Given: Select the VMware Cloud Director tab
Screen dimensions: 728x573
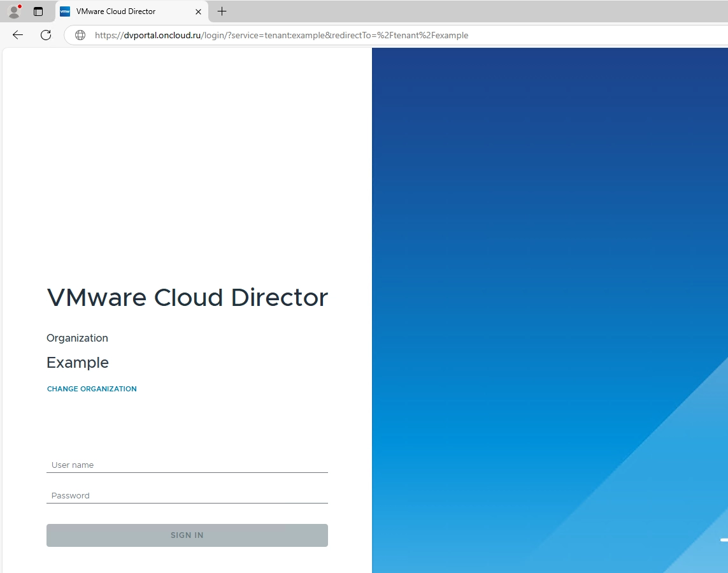Looking at the screenshot, I should 132,11.
